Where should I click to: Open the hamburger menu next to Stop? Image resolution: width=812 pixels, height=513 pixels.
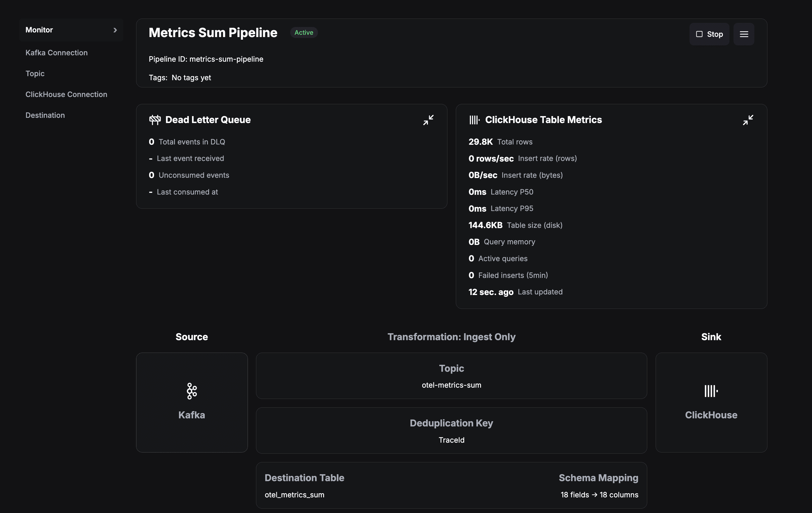click(744, 34)
